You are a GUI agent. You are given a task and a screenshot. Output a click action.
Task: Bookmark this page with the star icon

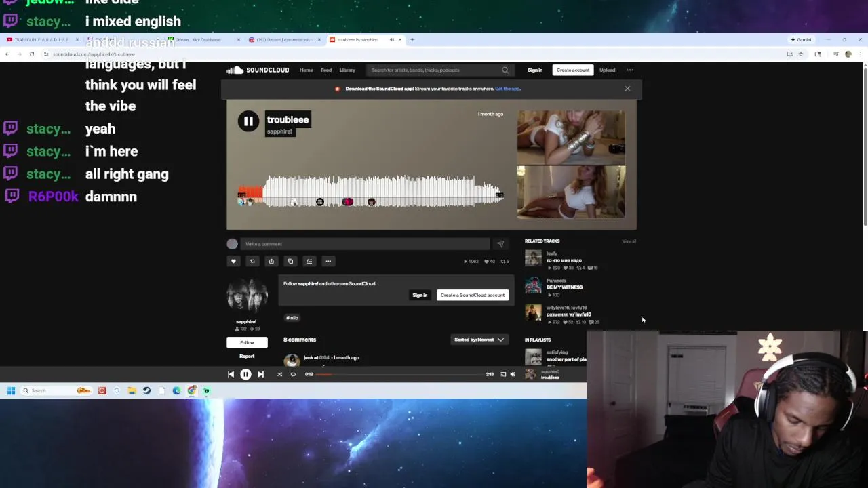(800, 54)
